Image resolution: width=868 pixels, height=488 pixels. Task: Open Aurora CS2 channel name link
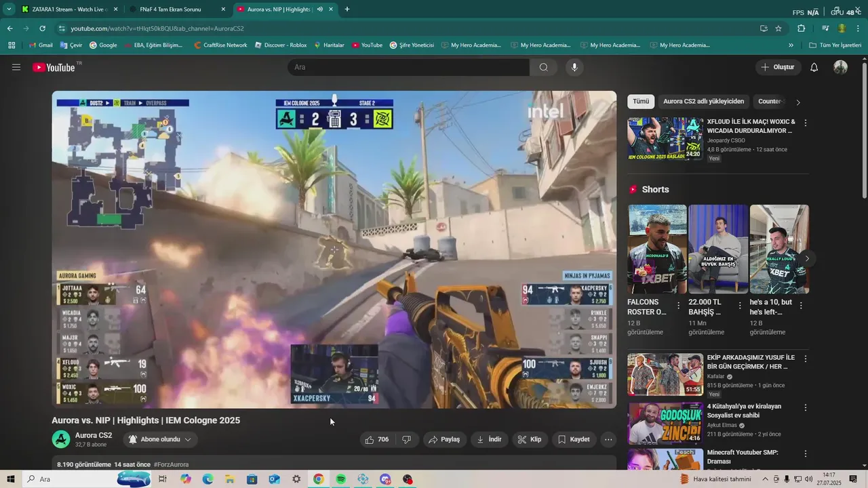coord(94,436)
